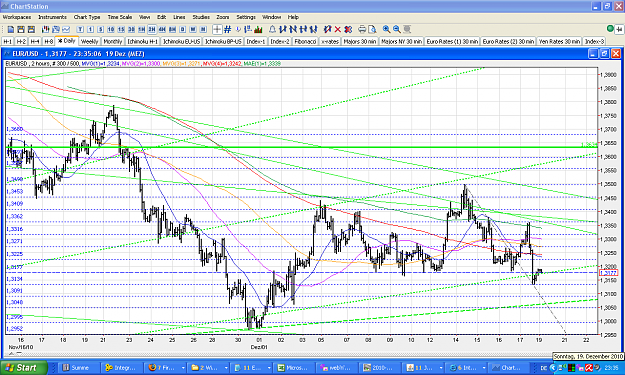This screenshot has width=625, height=375.
Task: Click the delete all lines icon
Action: (x=348, y=29)
